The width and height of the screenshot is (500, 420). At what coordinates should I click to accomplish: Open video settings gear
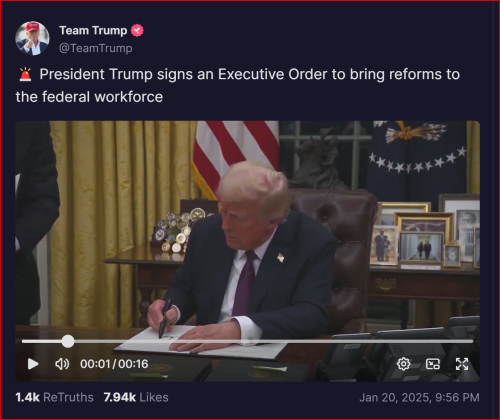pos(403,364)
